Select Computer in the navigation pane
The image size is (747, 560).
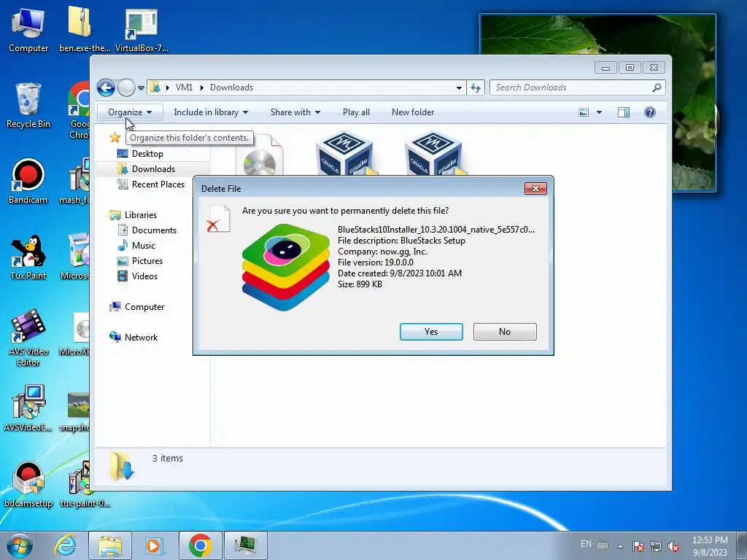144,307
